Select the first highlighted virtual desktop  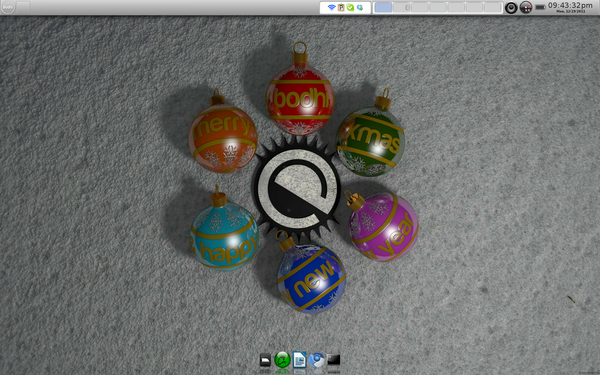pos(383,8)
